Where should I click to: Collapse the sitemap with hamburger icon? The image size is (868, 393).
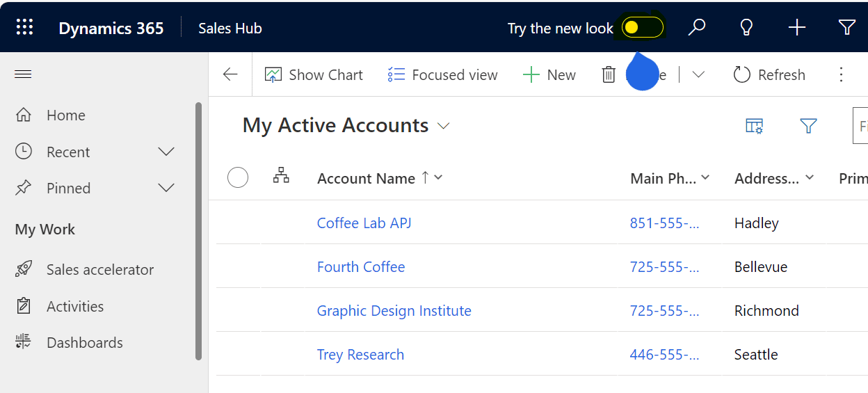(23, 74)
